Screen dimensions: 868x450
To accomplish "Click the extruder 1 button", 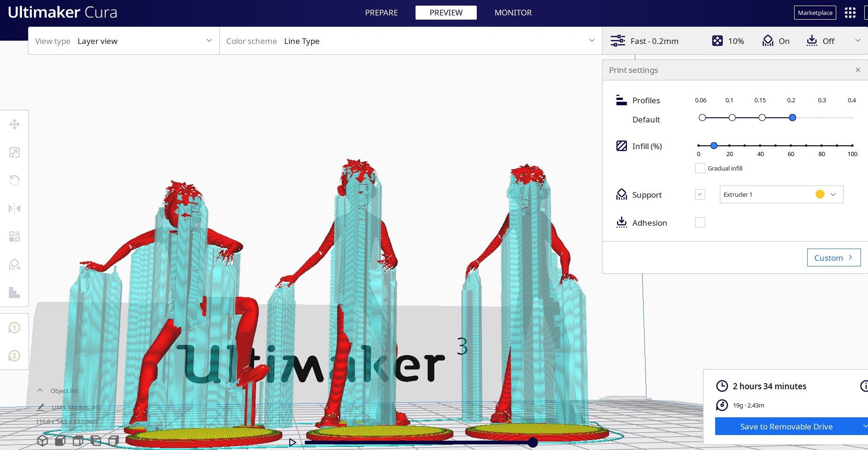I will tap(14, 328).
